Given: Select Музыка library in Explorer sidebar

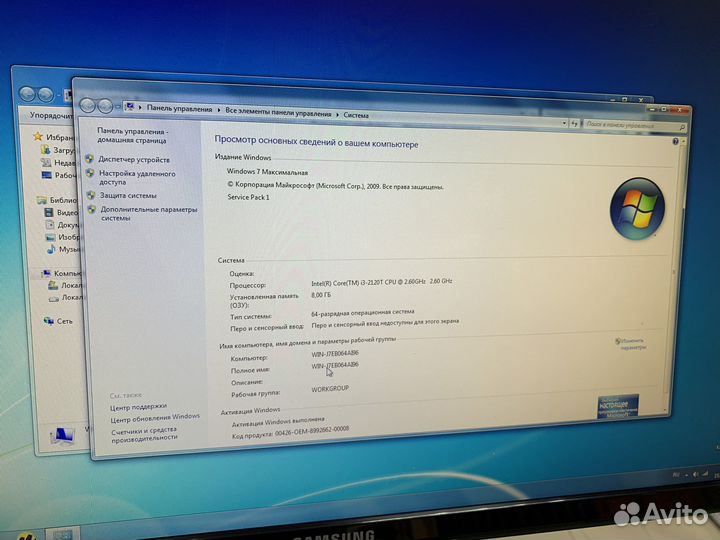Looking at the screenshot, I should point(69,249).
